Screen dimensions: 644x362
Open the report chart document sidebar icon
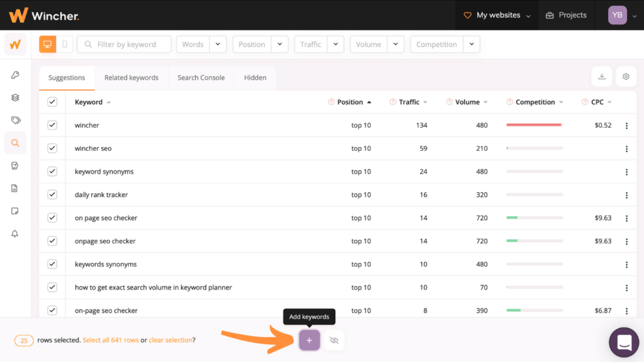(15, 189)
